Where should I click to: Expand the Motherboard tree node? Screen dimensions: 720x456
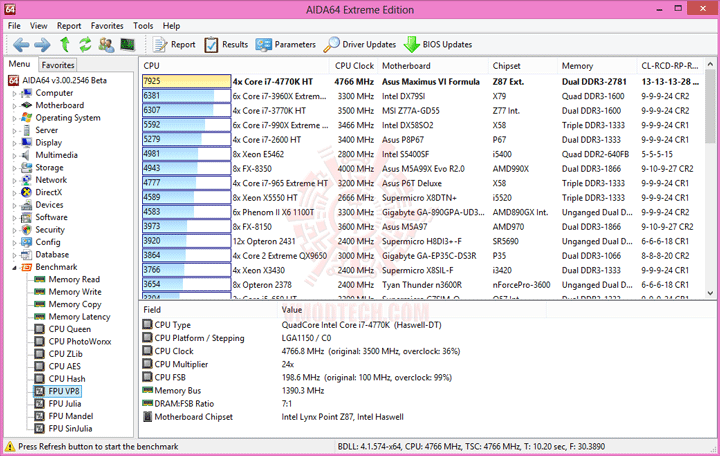tap(14, 106)
